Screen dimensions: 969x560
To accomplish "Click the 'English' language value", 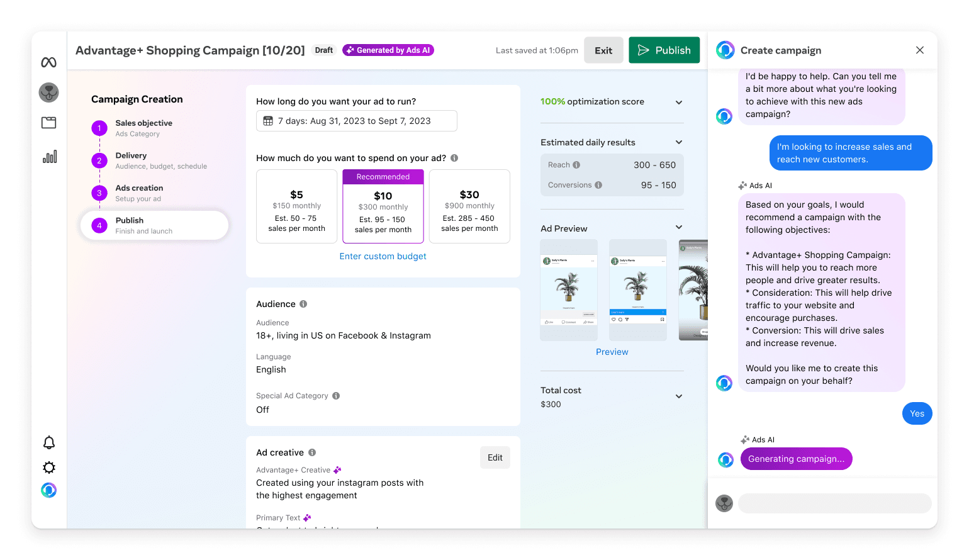I will [271, 369].
